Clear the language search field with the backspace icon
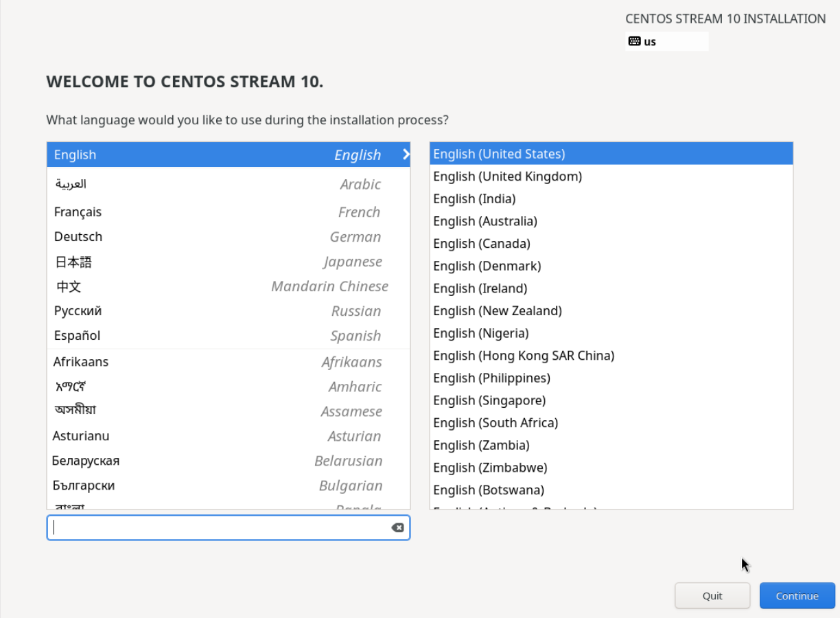Screen dimensions: 840x618 click(x=397, y=527)
